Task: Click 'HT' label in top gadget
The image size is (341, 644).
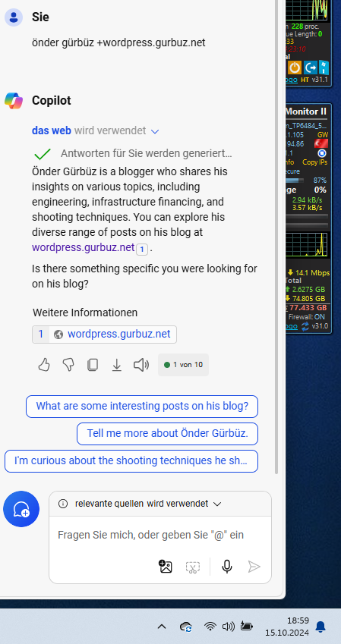Action: [305, 80]
